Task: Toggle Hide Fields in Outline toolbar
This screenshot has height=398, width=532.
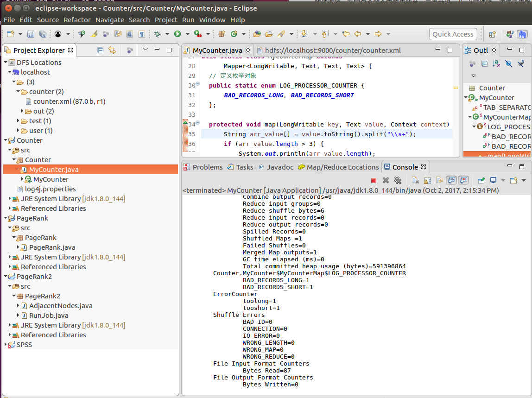Action: click(x=508, y=63)
